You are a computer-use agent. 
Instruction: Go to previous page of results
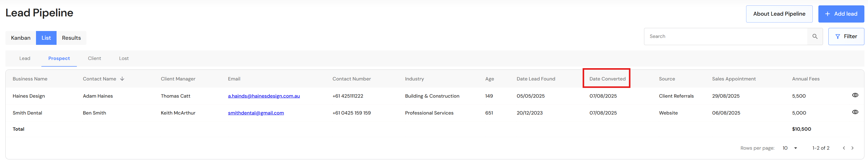(x=844, y=148)
